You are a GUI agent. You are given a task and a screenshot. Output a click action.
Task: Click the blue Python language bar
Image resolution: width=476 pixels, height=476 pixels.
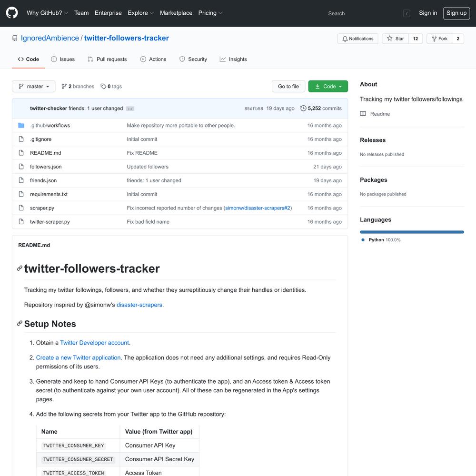coord(412,232)
